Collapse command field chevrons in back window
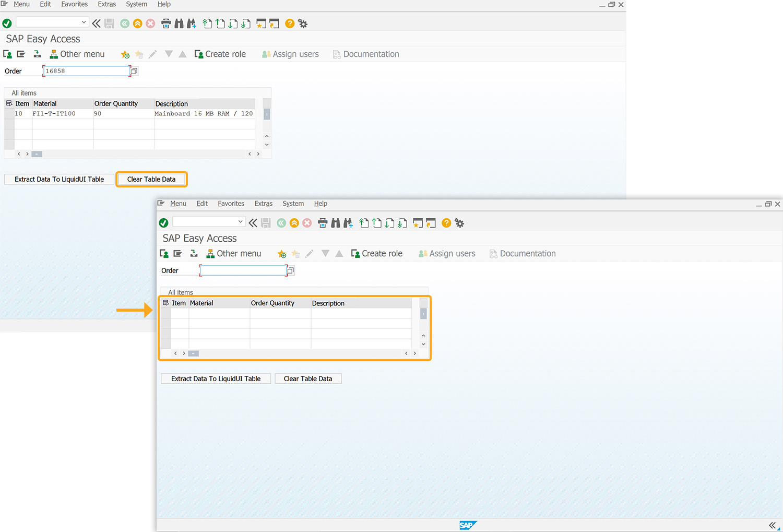This screenshot has width=783, height=532. click(x=97, y=23)
